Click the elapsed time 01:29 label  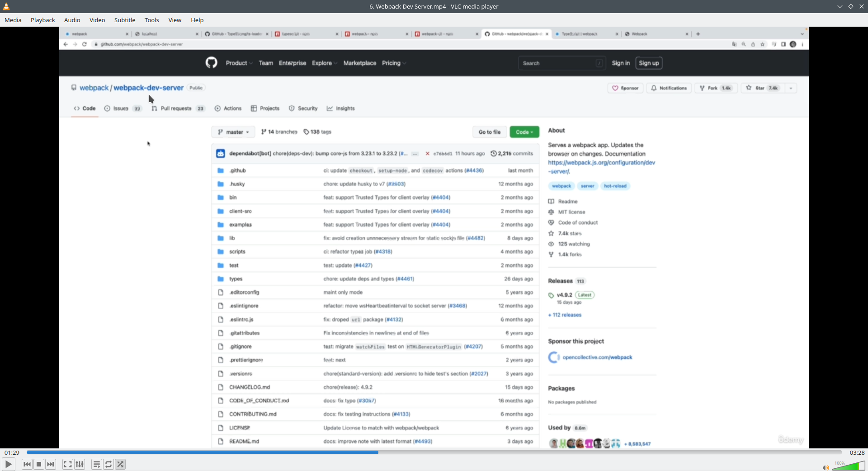point(12,452)
